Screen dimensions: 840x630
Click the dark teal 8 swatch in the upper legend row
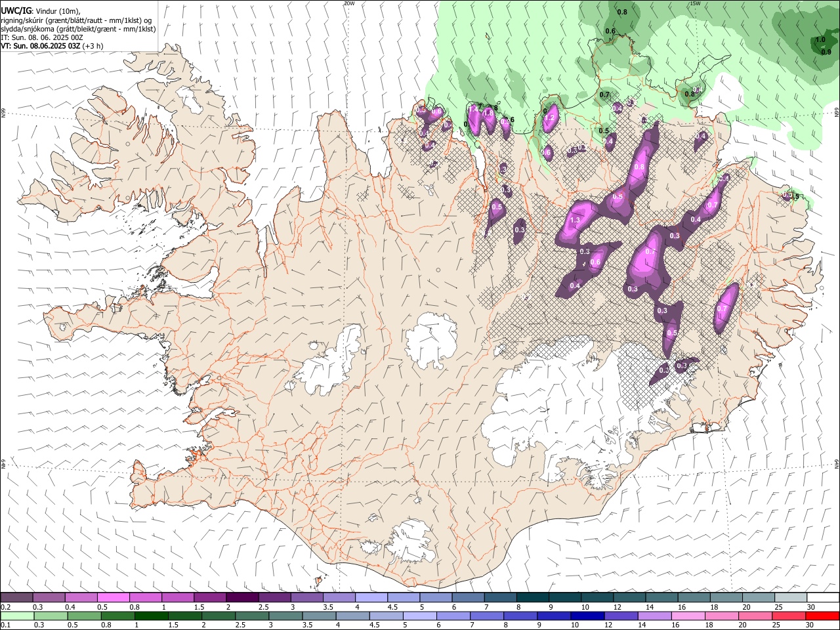533,597
